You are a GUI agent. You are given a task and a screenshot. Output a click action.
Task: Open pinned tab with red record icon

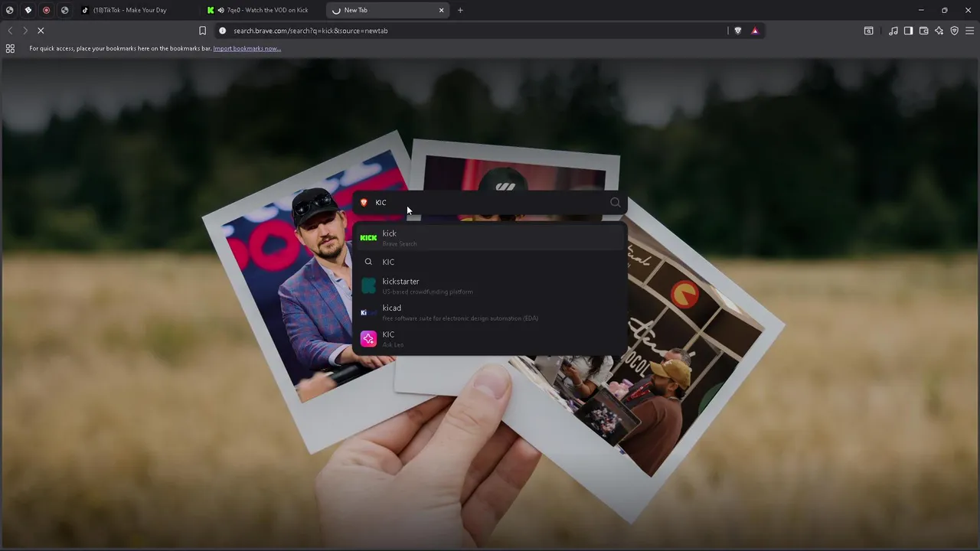point(46,10)
